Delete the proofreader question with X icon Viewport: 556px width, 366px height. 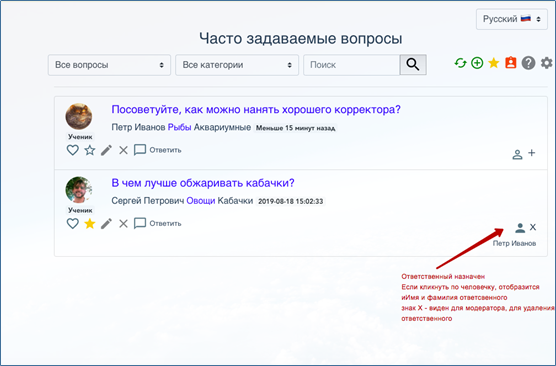[x=123, y=150]
